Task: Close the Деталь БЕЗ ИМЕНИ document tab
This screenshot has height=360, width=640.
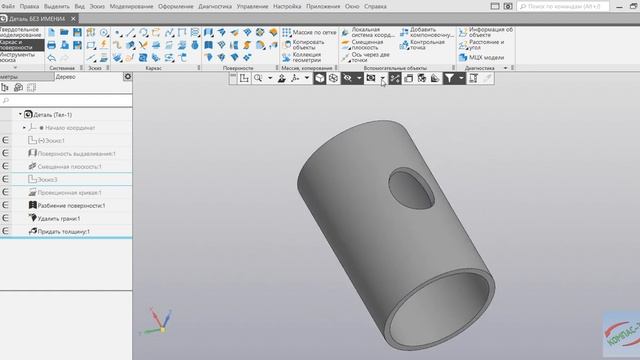Action: [73, 19]
